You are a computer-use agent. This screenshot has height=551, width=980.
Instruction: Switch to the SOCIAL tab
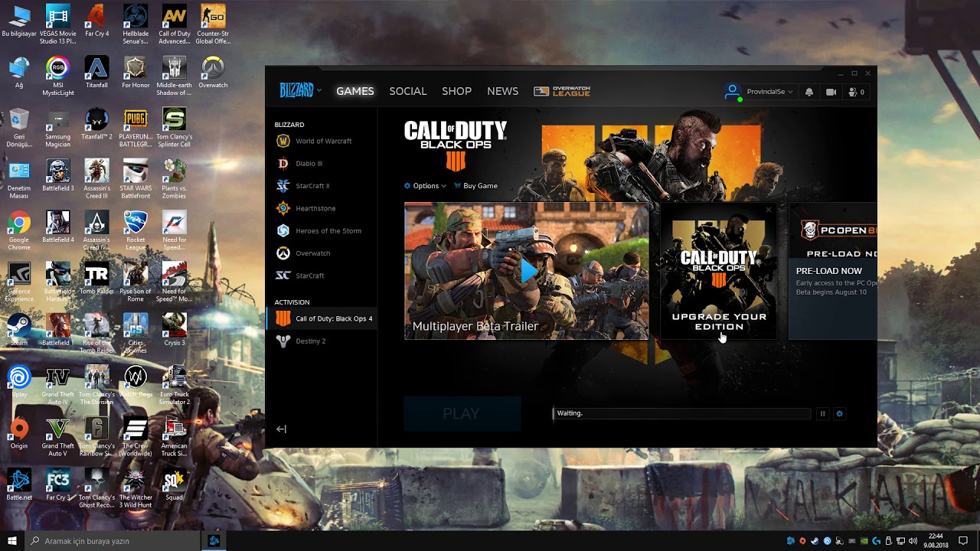(407, 91)
